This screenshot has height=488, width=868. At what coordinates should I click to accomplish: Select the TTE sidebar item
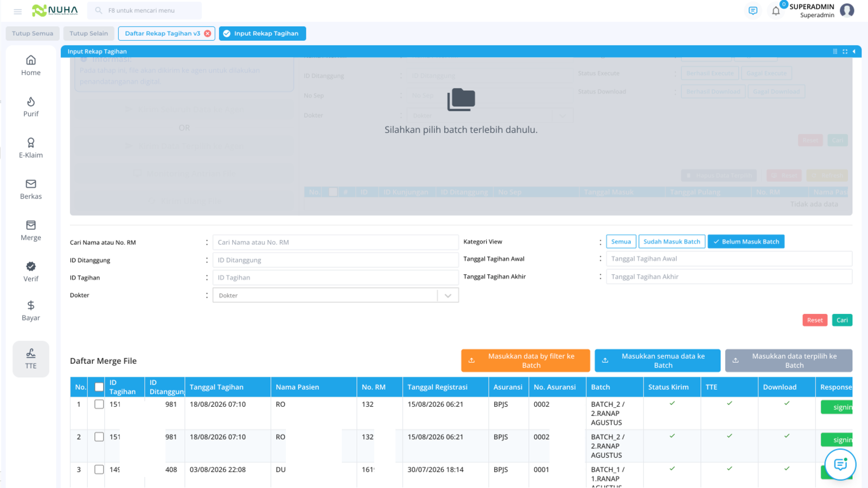(31, 359)
